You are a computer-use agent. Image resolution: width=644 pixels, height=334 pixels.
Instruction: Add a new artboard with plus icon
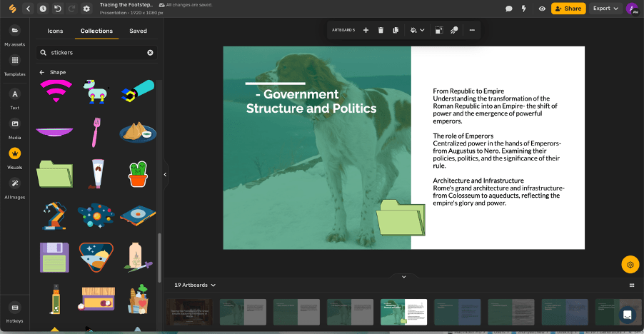click(x=366, y=30)
